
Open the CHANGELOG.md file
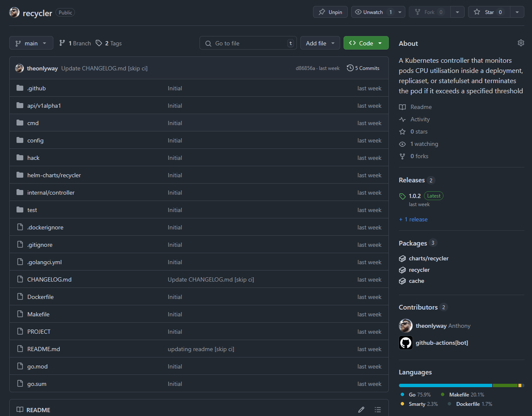pos(49,279)
